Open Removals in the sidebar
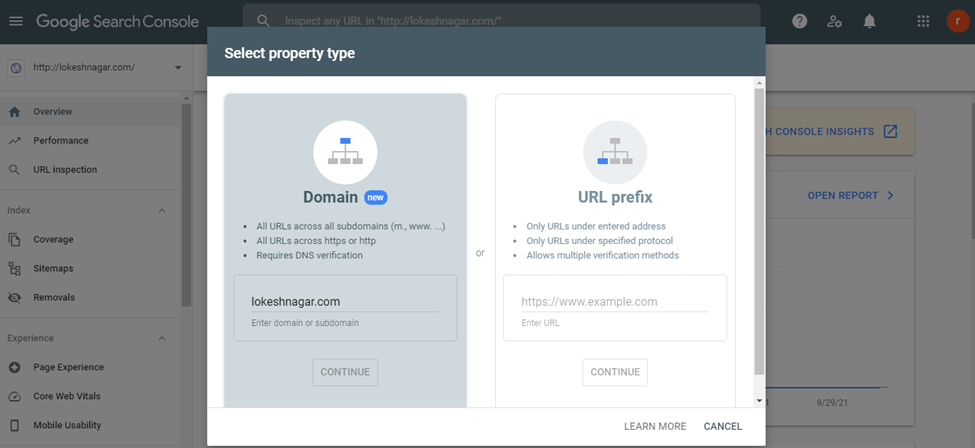Image resolution: width=975 pixels, height=448 pixels. click(x=90, y=297)
